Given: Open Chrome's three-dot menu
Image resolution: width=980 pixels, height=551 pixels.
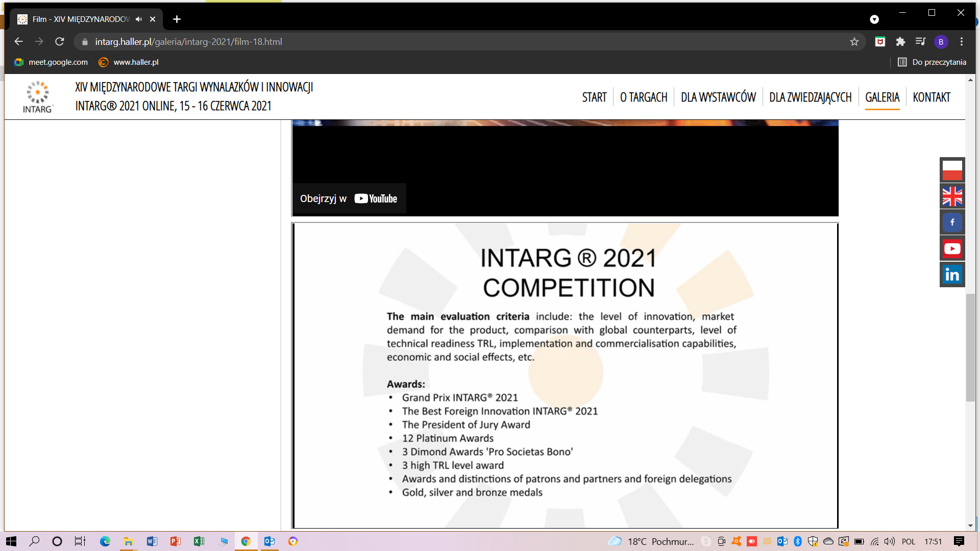Looking at the screenshot, I should coord(962,42).
